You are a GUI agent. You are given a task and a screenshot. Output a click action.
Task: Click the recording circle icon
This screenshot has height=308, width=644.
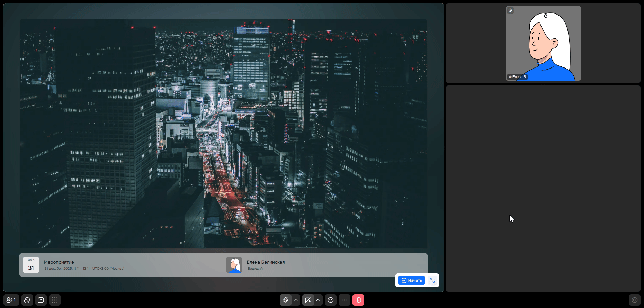pos(634,300)
